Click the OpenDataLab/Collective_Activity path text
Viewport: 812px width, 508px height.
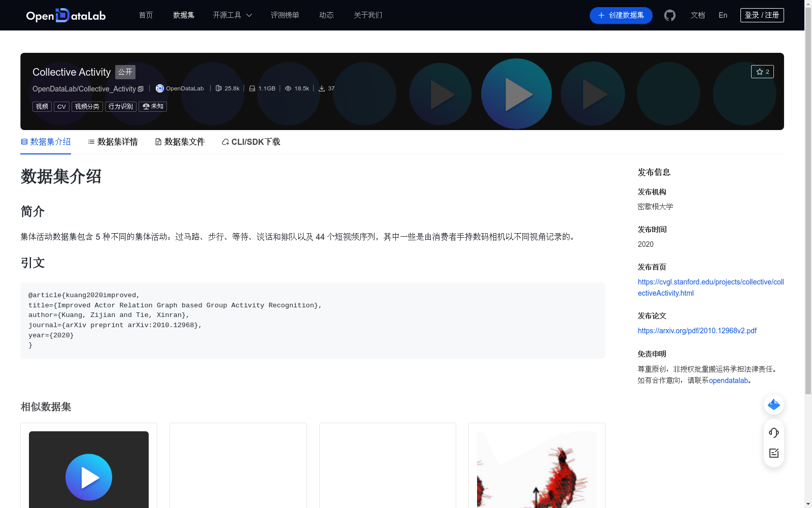click(x=84, y=89)
